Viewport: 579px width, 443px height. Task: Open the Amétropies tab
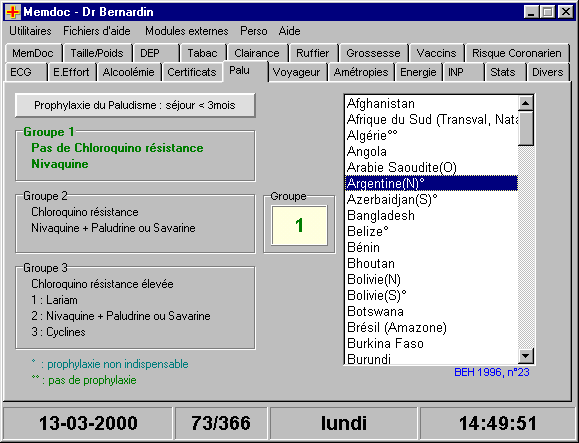(361, 72)
